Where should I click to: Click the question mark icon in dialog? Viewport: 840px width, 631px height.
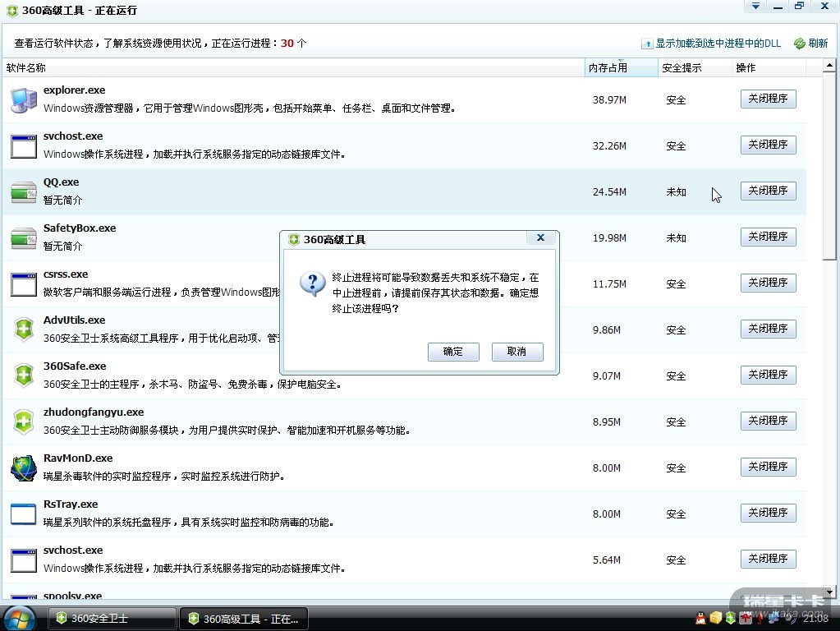[313, 284]
